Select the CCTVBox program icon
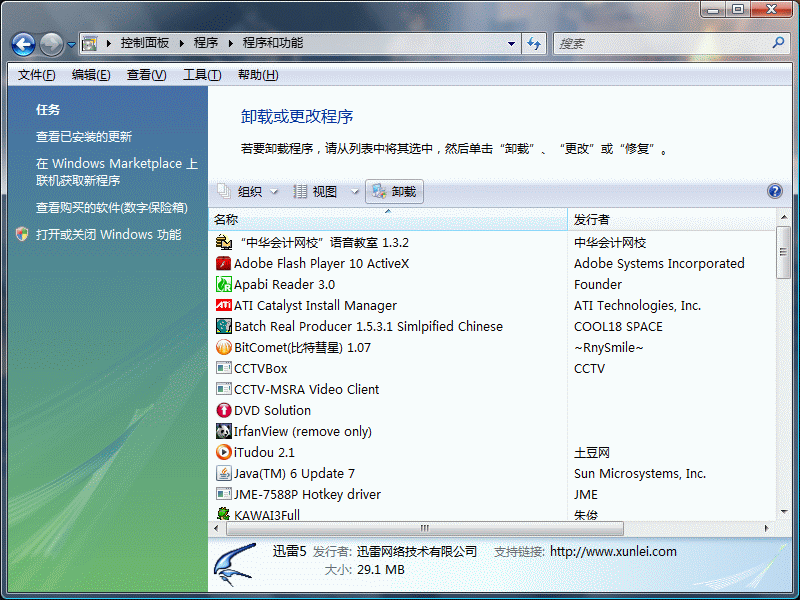800x600 pixels. 223,368
